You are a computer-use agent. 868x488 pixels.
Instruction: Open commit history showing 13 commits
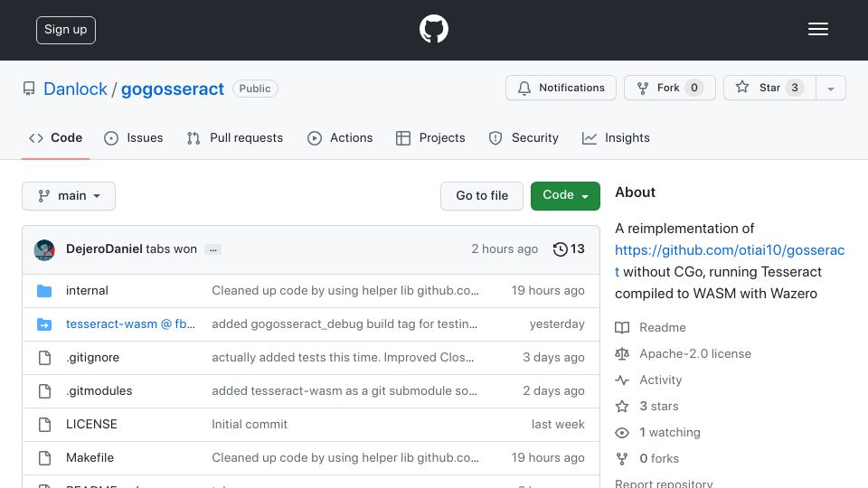(x=569, y=249)
